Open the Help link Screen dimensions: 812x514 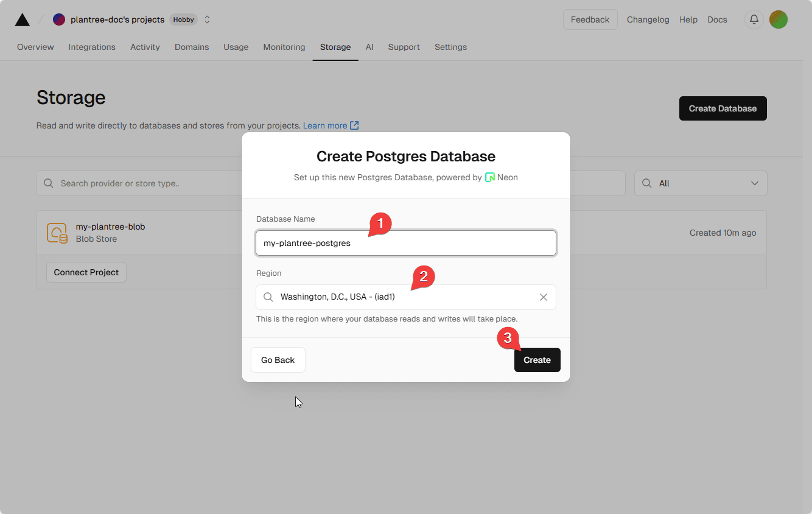688,19
